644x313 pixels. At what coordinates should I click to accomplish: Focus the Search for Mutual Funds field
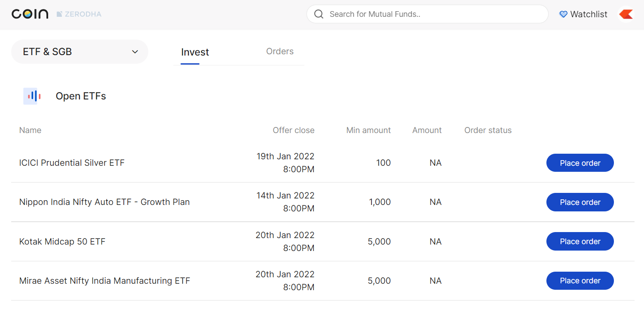(427, 14)
